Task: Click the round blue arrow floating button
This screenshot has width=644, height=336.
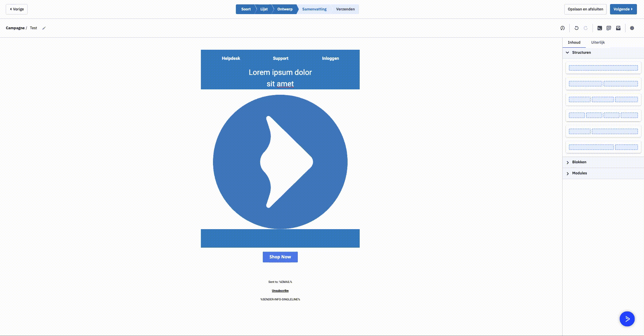Action: [627, 319]
